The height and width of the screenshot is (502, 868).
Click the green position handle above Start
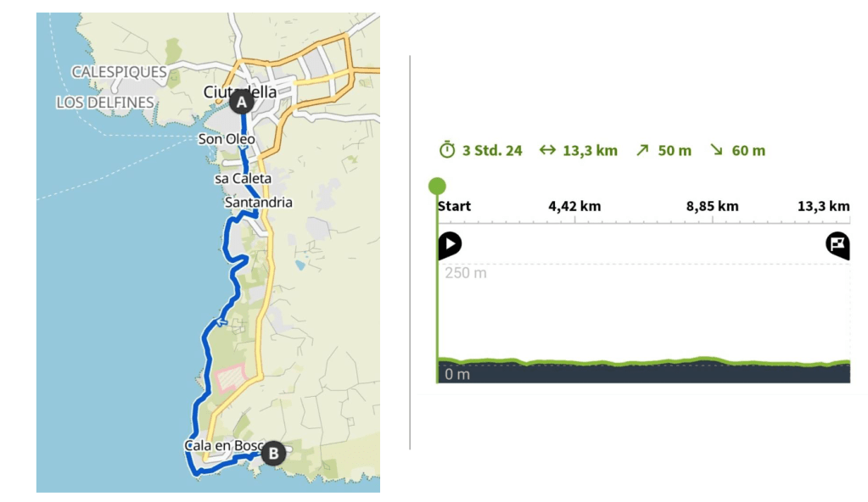point(438,186)
